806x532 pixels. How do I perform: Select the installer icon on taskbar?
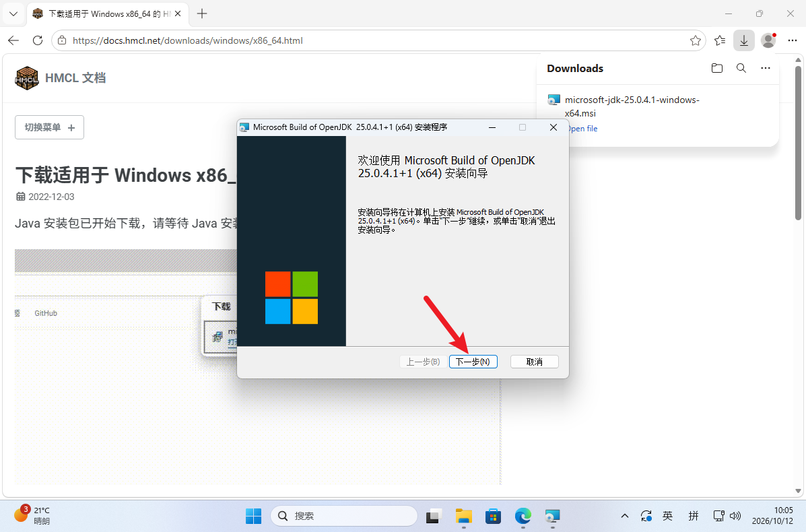(552, 516)
